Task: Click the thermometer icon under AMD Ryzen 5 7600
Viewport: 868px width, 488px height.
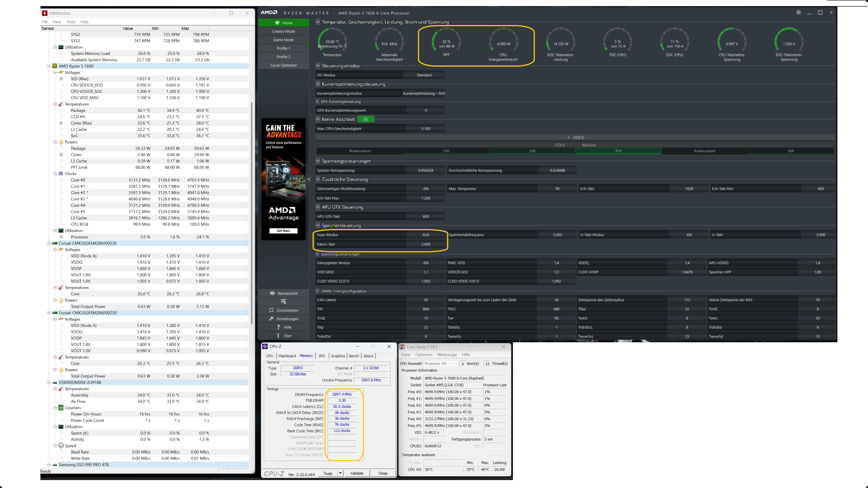Action: click(61, 104)
